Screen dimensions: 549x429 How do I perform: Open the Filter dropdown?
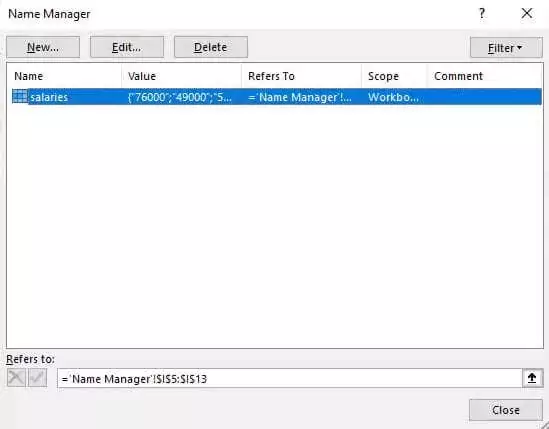[506, 48]
